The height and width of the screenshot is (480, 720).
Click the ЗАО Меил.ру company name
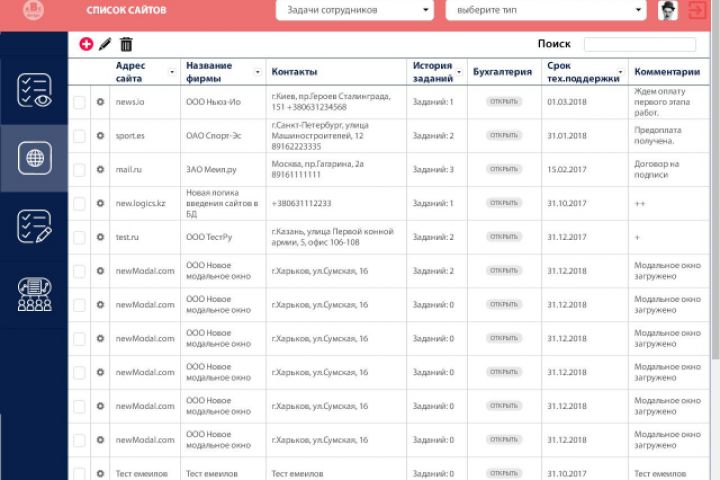coord(211,169)
